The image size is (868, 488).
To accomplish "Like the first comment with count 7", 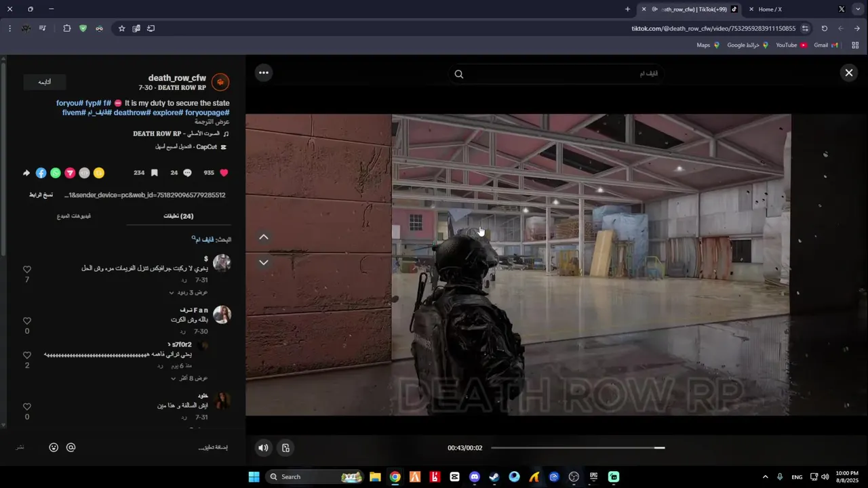I will pyautogui.click(x=27, y=270).
